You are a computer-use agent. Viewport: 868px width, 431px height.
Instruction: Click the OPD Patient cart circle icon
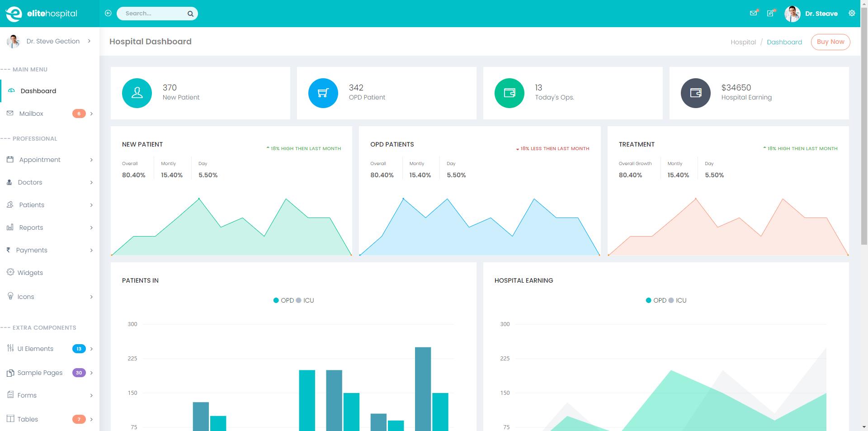point(323,93)
